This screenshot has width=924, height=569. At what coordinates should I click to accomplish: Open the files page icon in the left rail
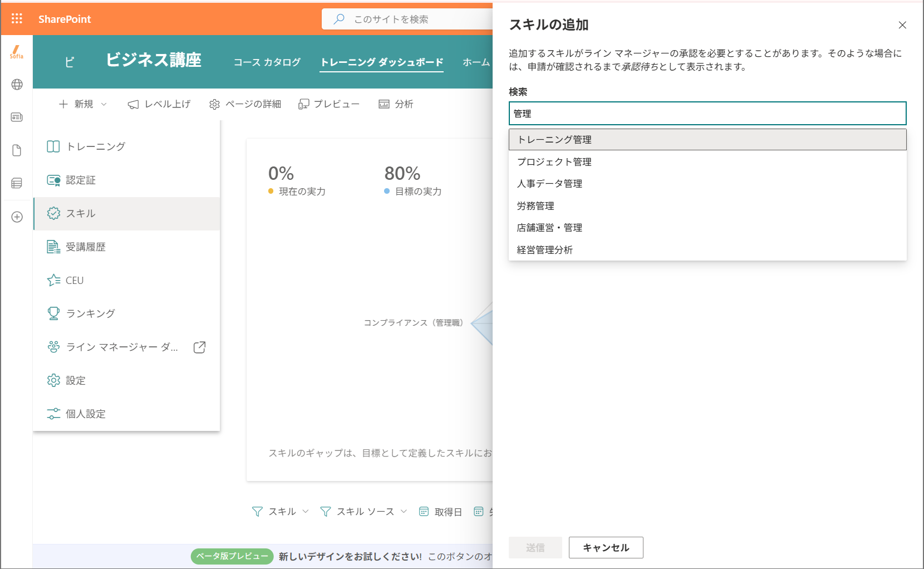(x=17, y=150)
